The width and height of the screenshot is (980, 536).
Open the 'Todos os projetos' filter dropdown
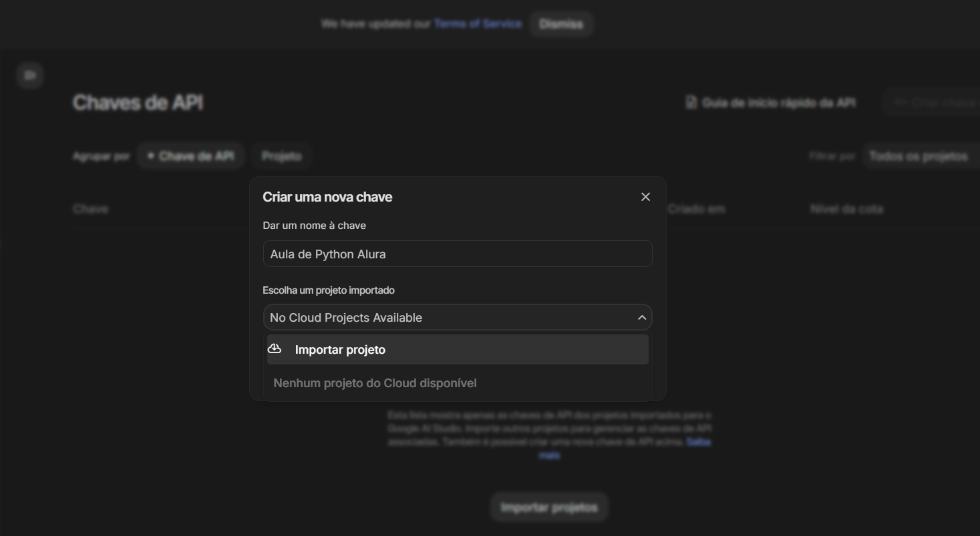point(919,156)
